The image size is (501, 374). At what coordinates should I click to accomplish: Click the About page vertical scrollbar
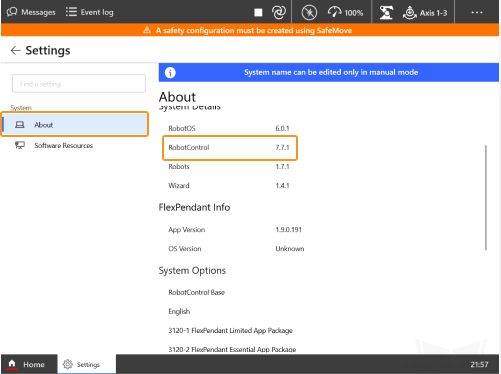click(486, 197)
